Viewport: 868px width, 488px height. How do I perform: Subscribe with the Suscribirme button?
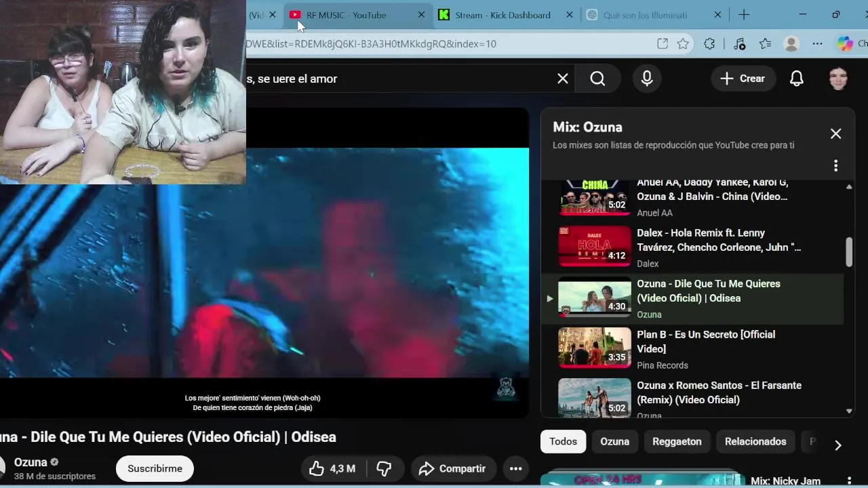point(155,468)
